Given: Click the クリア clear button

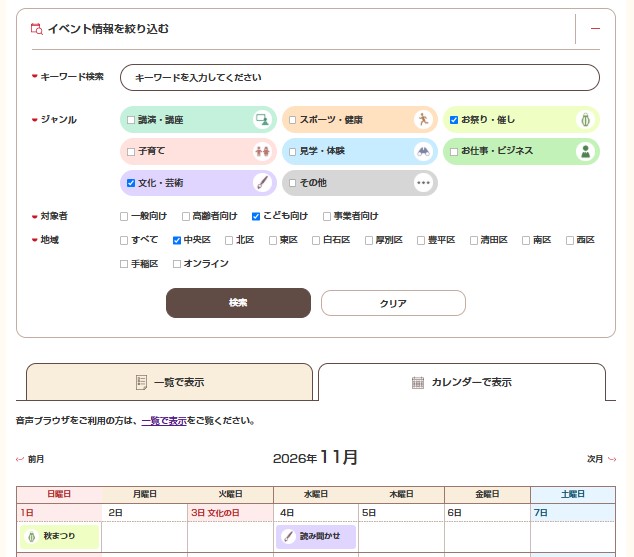Looking at the screenshot, I should [393, 303].
